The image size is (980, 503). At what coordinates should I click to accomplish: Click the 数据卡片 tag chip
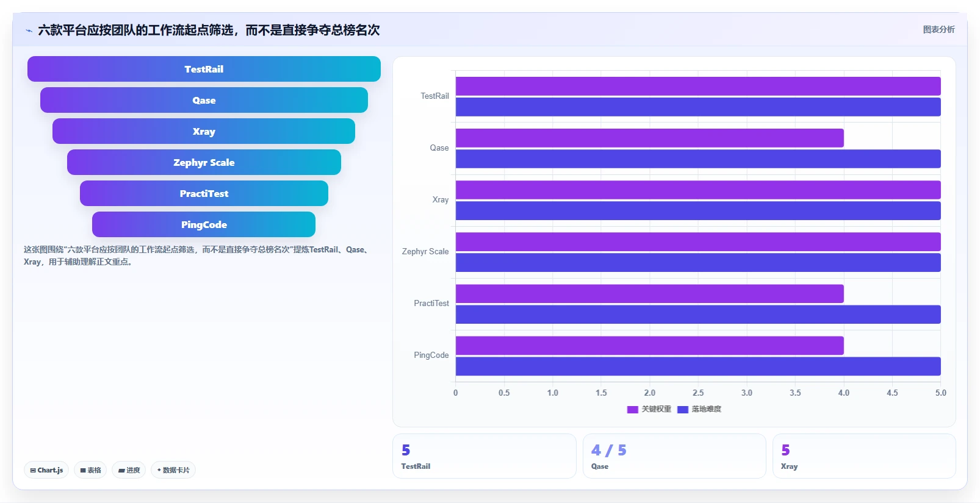coord(173,470)
